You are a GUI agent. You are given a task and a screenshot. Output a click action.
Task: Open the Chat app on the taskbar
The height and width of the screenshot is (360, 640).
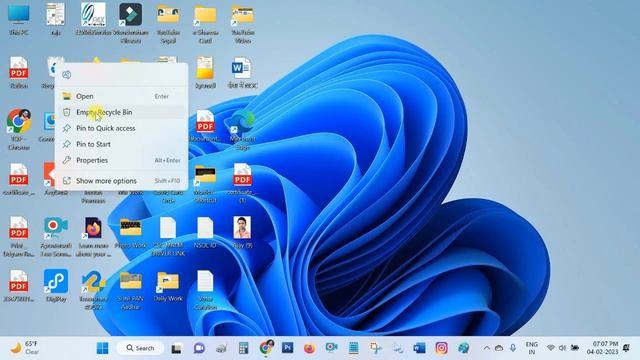click(199, 348)
